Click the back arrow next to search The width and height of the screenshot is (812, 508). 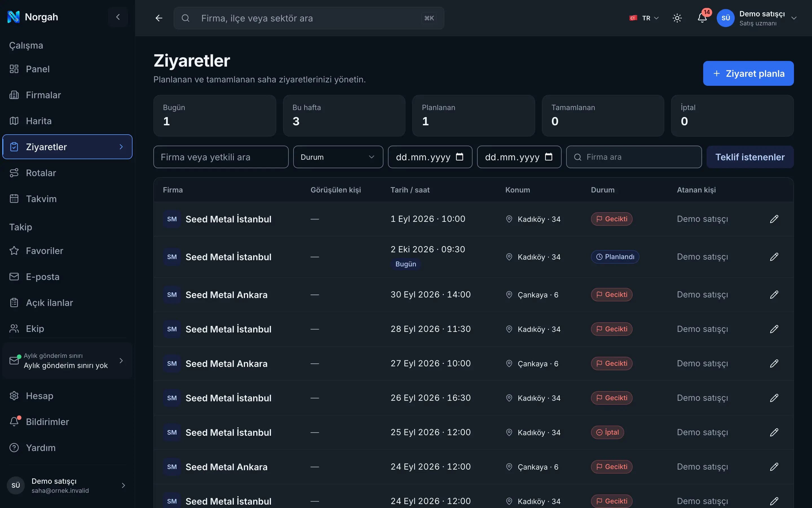pos(159,18)
